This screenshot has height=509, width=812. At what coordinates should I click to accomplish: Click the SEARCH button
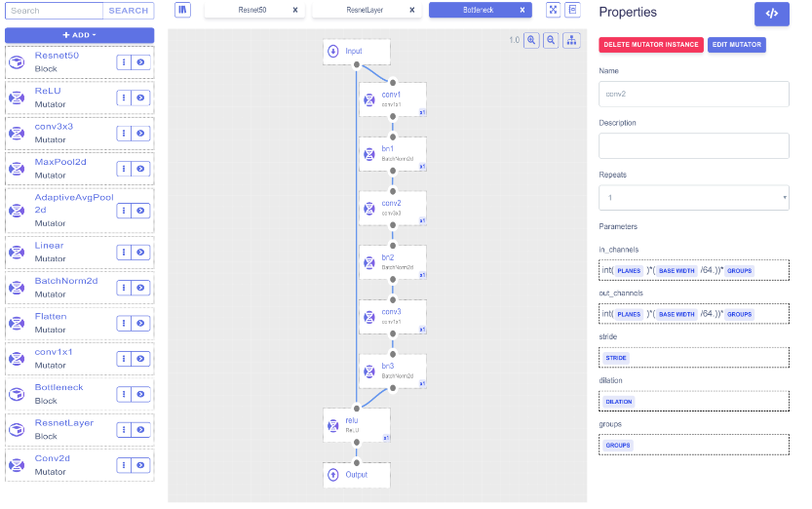coord(128,11)
